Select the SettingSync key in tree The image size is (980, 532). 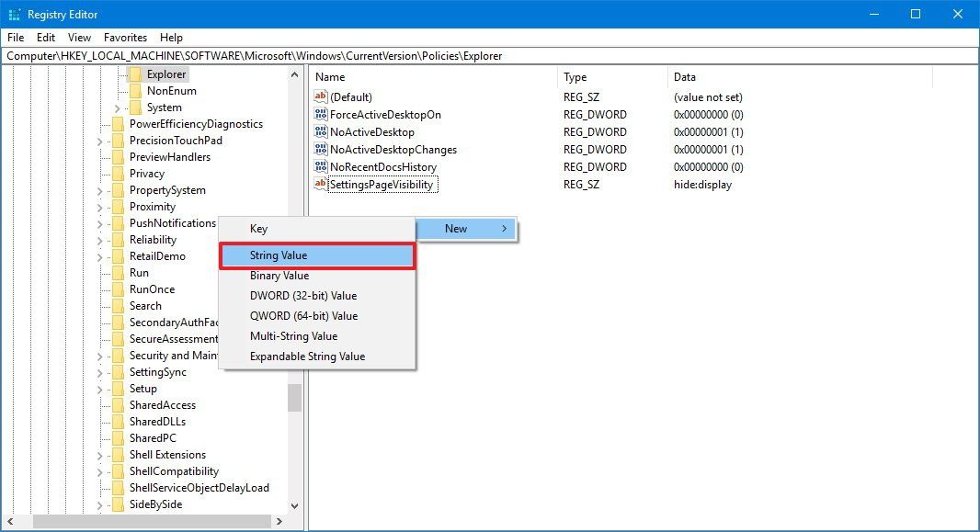(157, 372)
